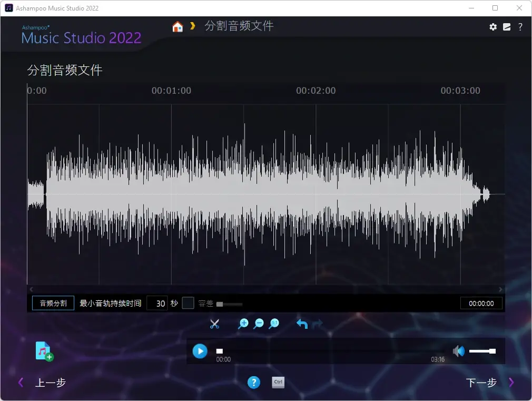Maximize the Ashampoo Music Studio window

click(495, 8)
